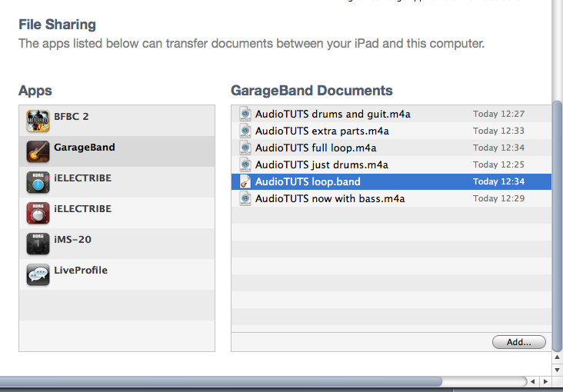Screen dimensions: 563x392
Task: Select AudioTUTS full loop.m4a document
Action: (x=391, y=148)
